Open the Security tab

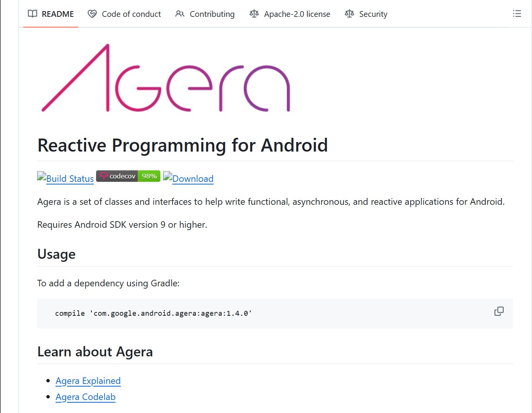(373, 14)
